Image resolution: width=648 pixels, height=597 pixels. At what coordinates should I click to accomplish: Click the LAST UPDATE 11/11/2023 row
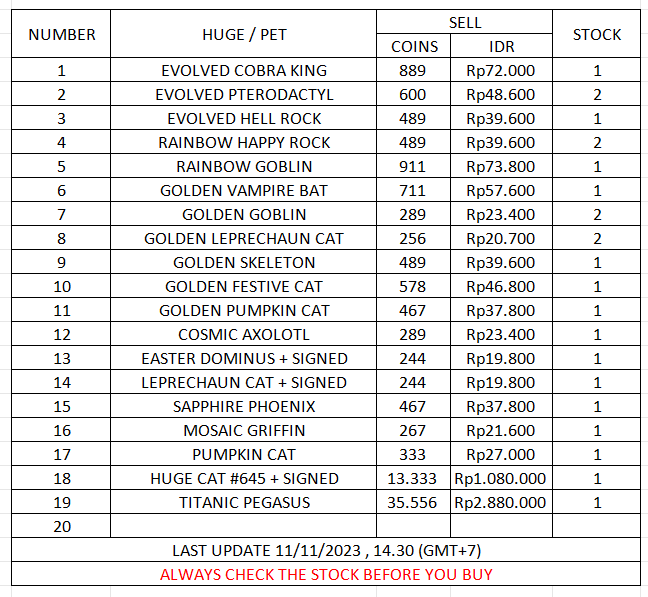[325, 551]
